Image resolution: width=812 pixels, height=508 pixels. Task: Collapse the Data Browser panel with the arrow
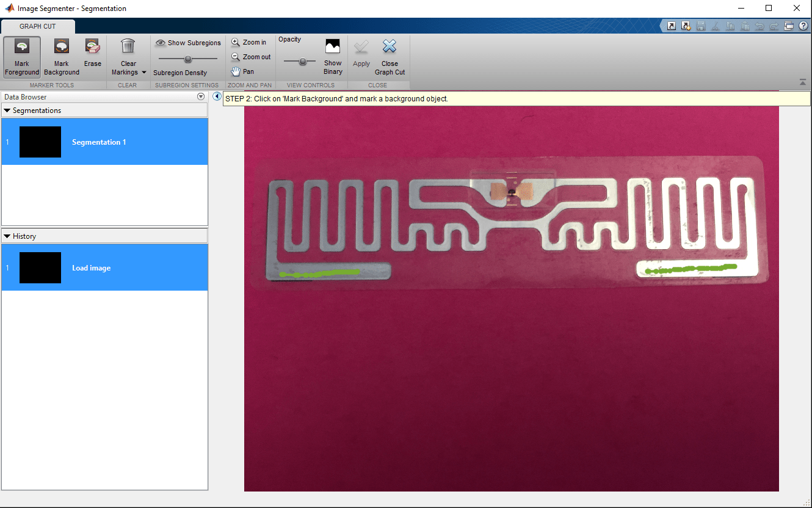[x=217, y=96]
